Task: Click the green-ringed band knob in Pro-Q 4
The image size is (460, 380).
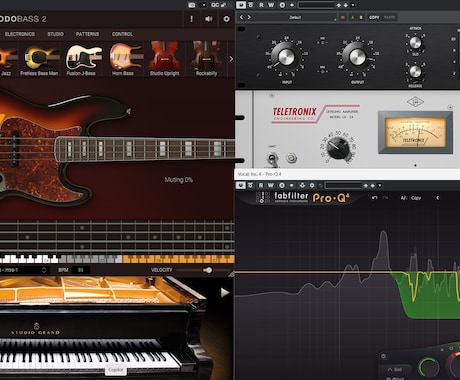Action: tap(429, 366)
